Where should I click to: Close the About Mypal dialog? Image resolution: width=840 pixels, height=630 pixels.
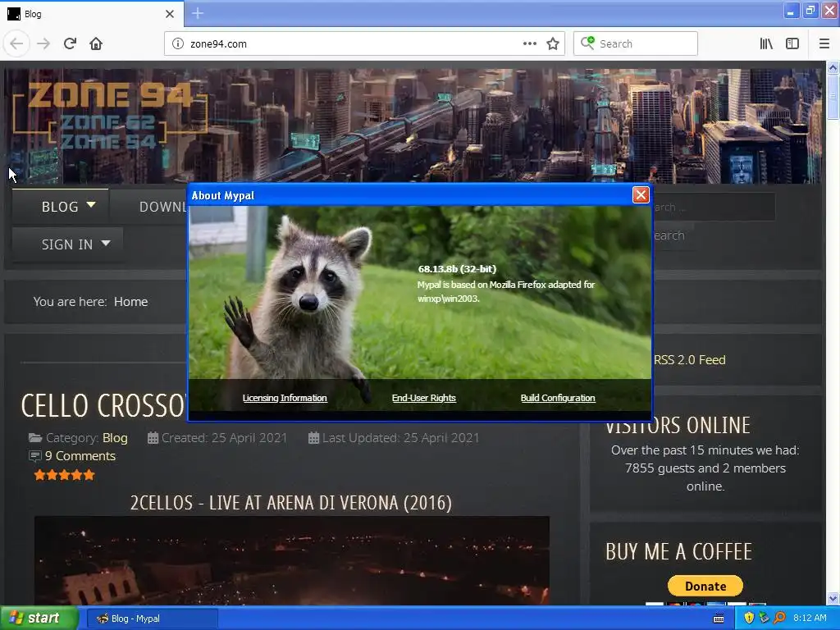click(641, 195)
